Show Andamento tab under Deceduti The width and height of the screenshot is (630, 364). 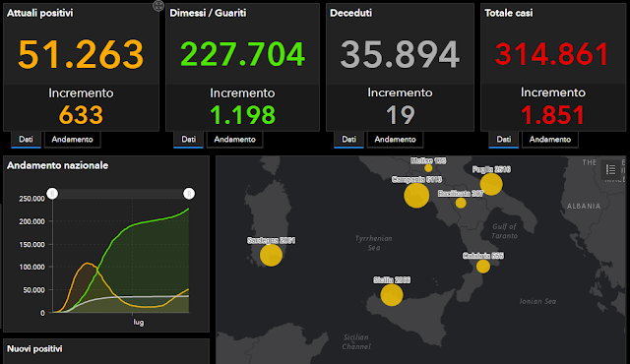[395, 140]
